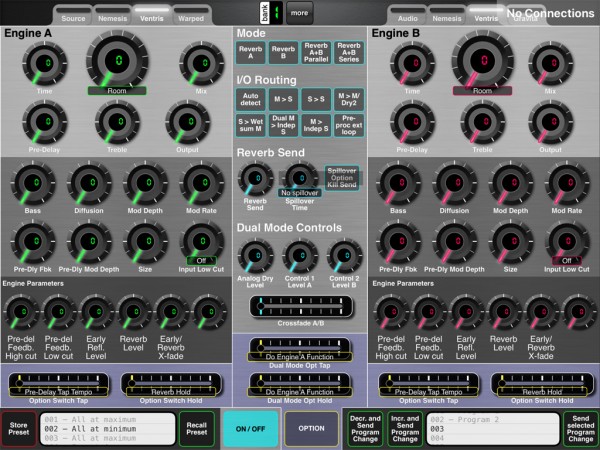Viewport: 600px width, 450px height.
Task: Select program 003 in program list
Action: [493, 429]
